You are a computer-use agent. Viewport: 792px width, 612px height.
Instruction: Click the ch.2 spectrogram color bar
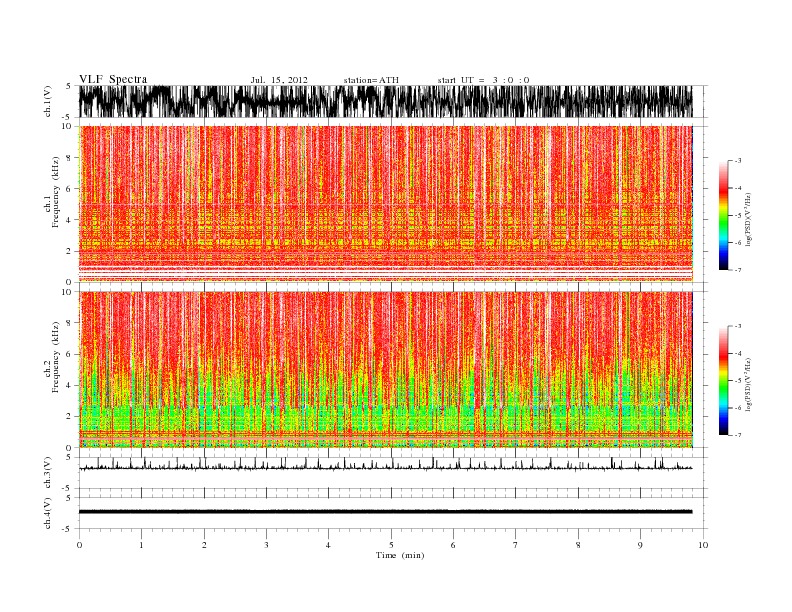[x=723, y=381]
